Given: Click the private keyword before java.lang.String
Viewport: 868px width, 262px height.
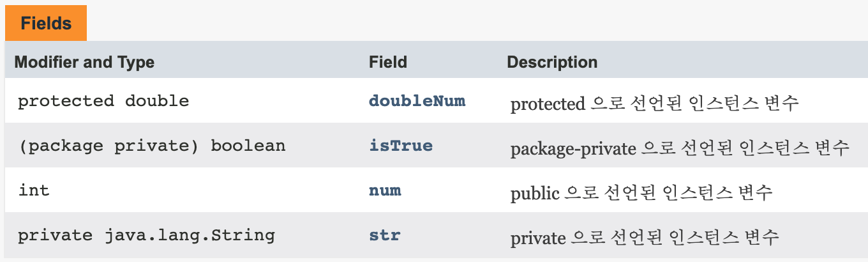Looking at the screenshot, I should [x=55, y=235].
